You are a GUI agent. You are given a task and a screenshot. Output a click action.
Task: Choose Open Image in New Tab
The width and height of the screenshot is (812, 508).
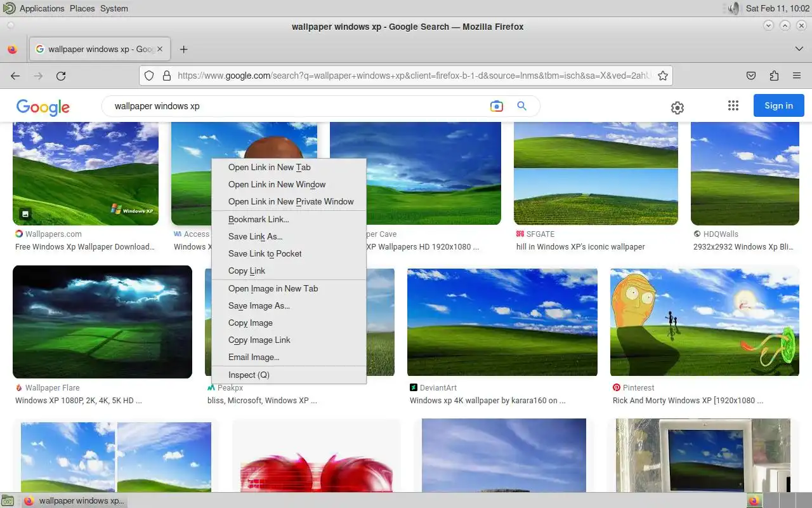pos(289,288)
